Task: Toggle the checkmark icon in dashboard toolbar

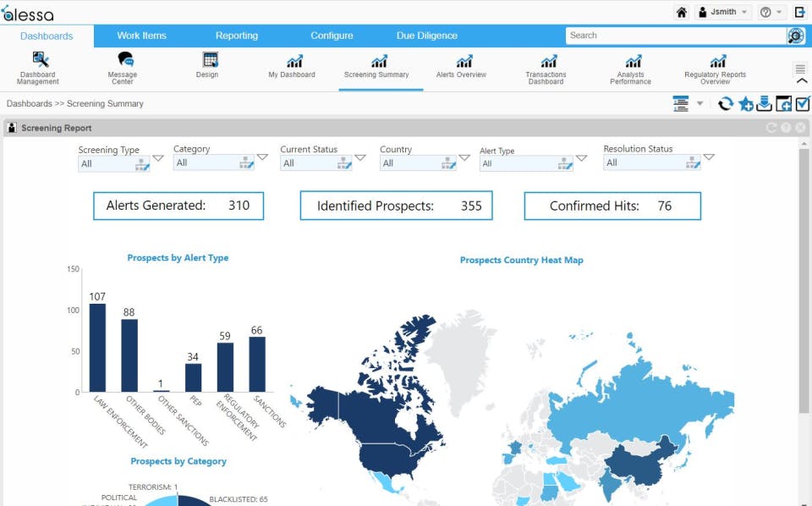Action: 803,103
